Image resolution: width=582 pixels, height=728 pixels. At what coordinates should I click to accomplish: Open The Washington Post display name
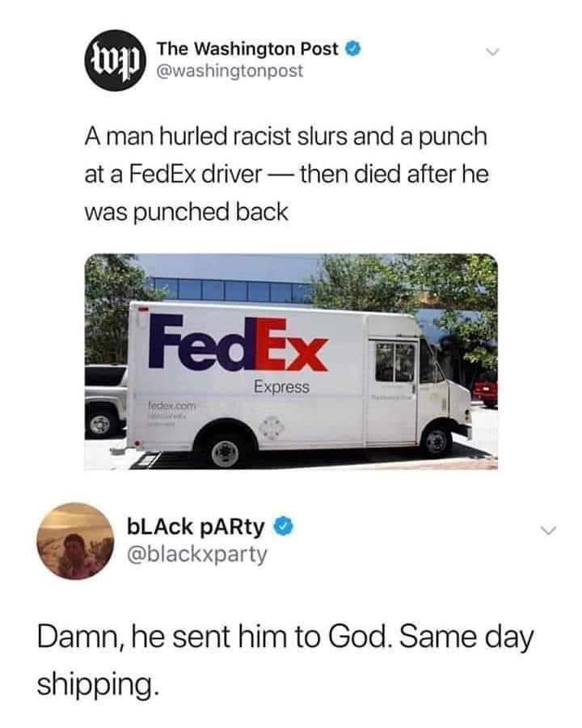[x=247, y=49]
